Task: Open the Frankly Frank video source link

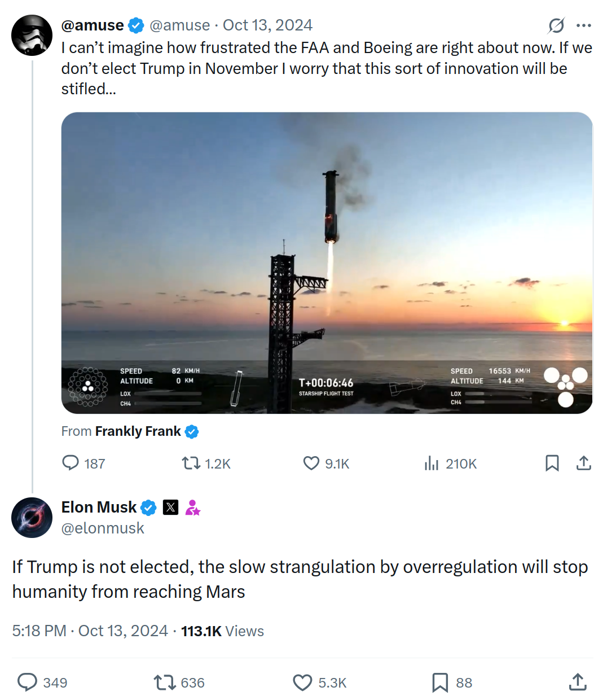Action: coord(138,431)
